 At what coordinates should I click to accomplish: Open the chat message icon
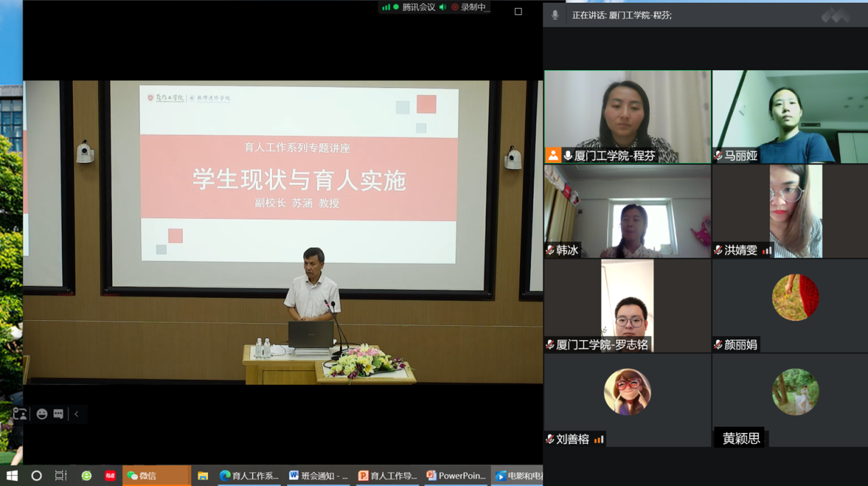pos(59,414)
